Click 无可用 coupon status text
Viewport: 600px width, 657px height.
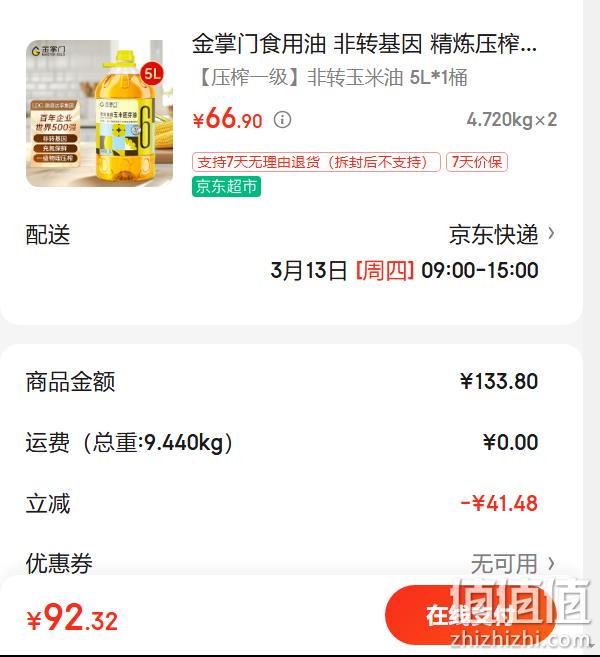[x=504, y=564]
